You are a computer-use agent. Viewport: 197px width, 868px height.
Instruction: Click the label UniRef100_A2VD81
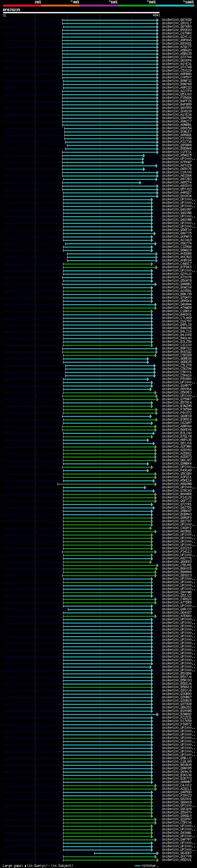coord(177,291)
